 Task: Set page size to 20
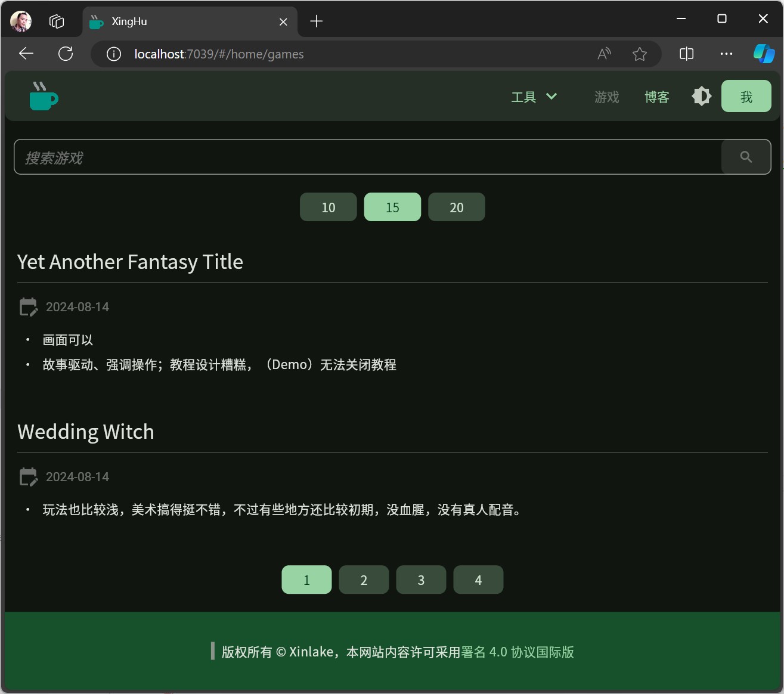457,207
